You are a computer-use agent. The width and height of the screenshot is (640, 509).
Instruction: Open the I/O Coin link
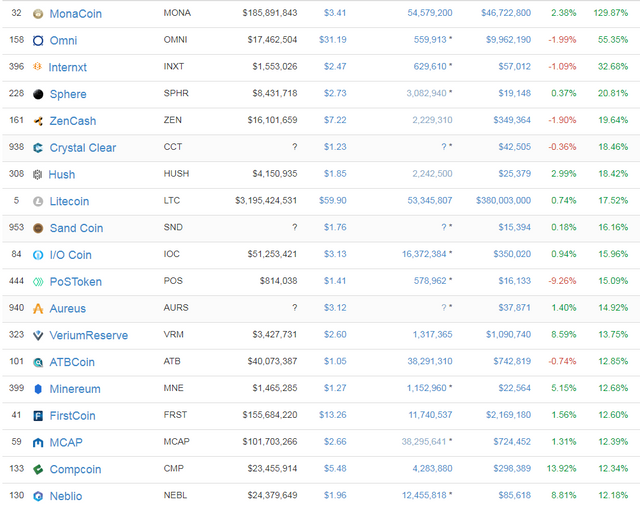point(70,255)
